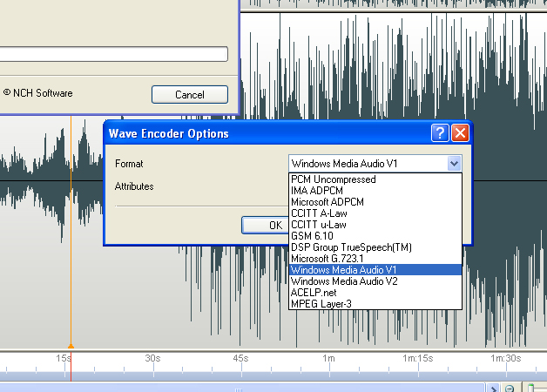The height and width of the screenshot is (392, 547).
Task: Pick CCITT A-Law encoding
Action: pyautogui.click(x=375, y=213)
